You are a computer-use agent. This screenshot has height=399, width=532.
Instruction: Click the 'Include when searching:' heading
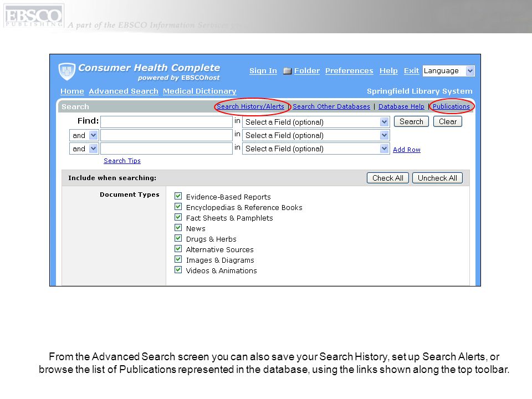tap(112, 178)
